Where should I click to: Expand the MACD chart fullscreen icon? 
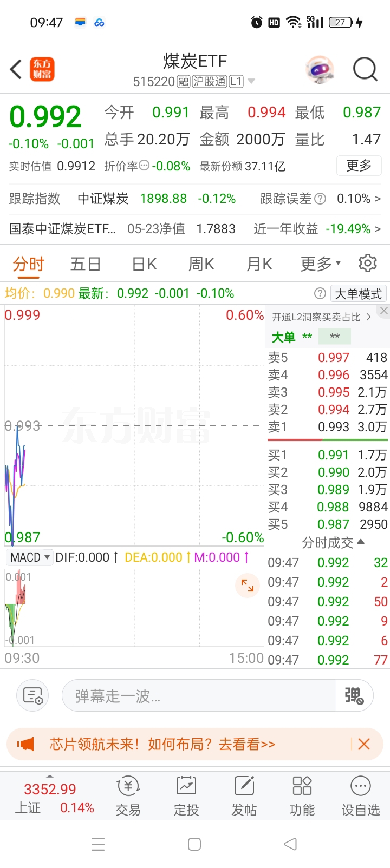pos(248,586)
